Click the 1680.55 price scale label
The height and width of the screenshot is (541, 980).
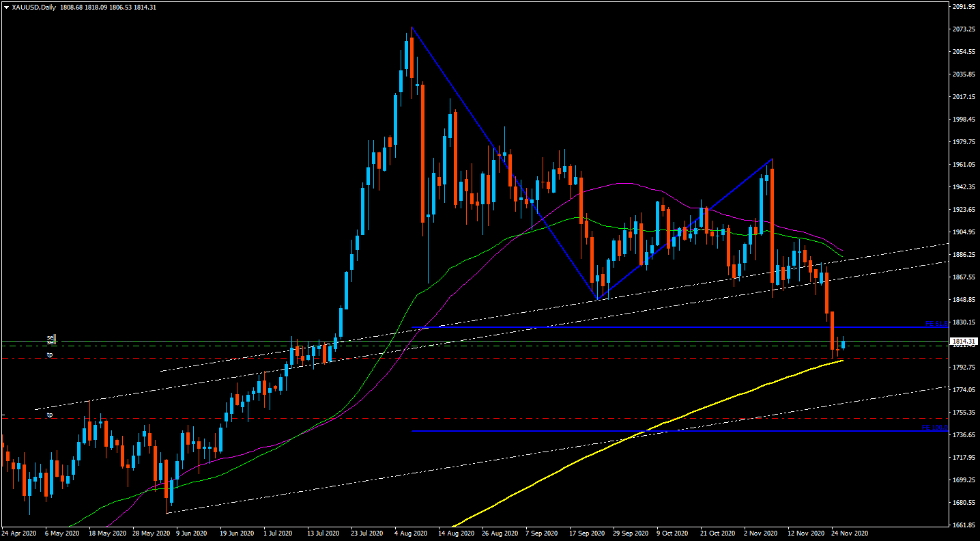962,503
